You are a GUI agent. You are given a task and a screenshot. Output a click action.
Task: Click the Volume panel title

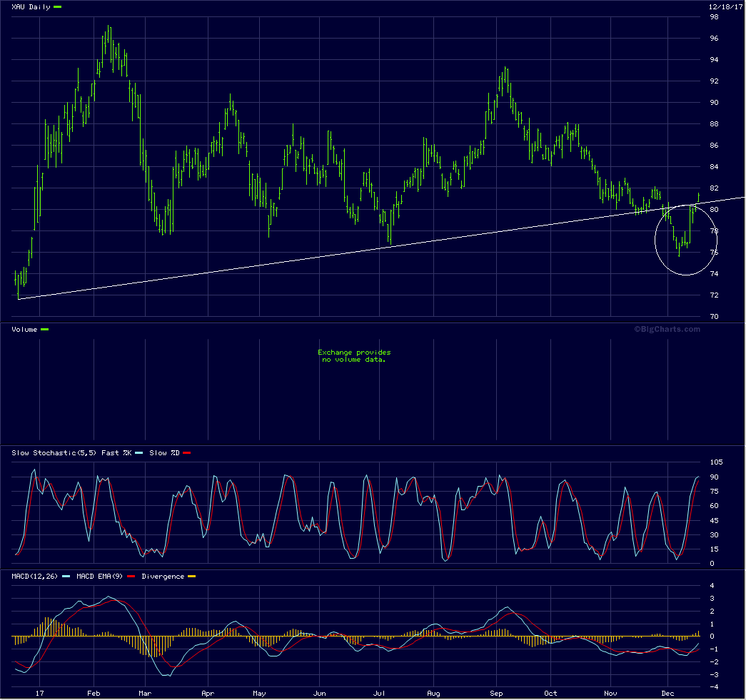[x=24, y=330]
